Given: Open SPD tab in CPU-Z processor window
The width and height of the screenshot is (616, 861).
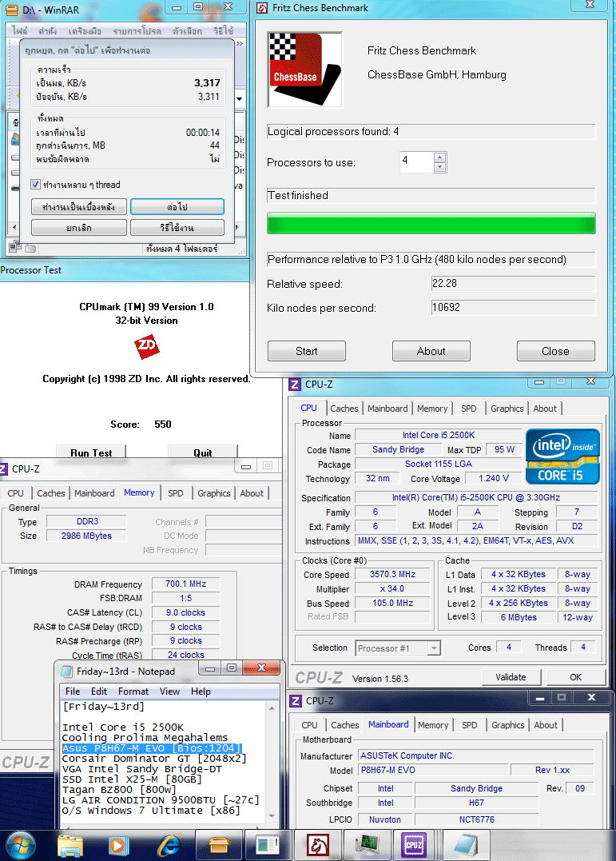Looking at the screenshot, I should click(x=469, y=409).
